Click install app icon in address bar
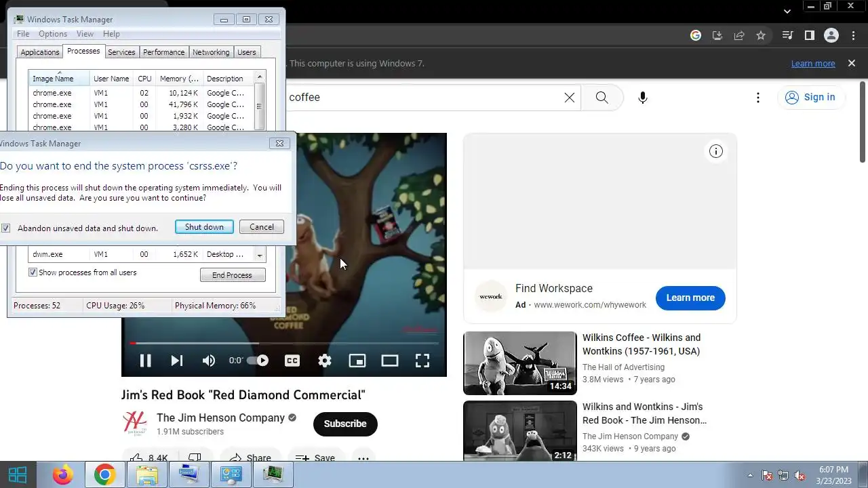 (x=717, y=35)
